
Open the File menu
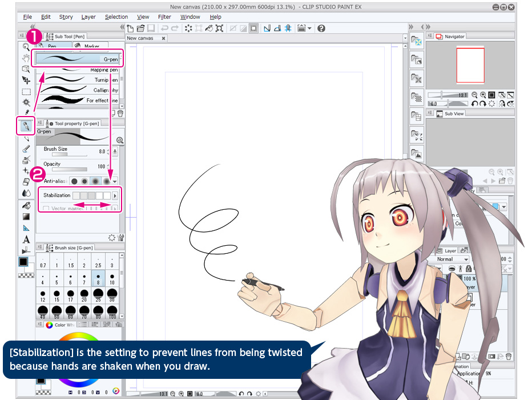(x=27, y=17)
